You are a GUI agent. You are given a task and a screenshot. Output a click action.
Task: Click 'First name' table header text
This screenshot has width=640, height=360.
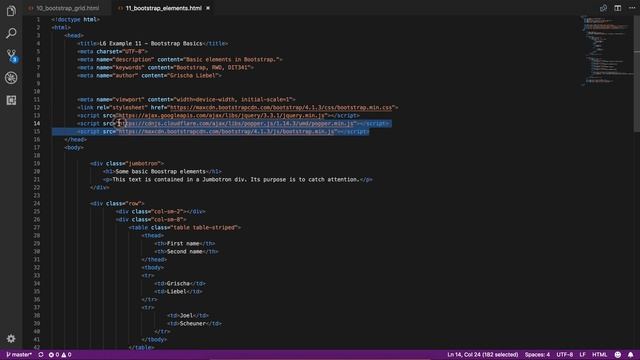(x=183, y=243)
